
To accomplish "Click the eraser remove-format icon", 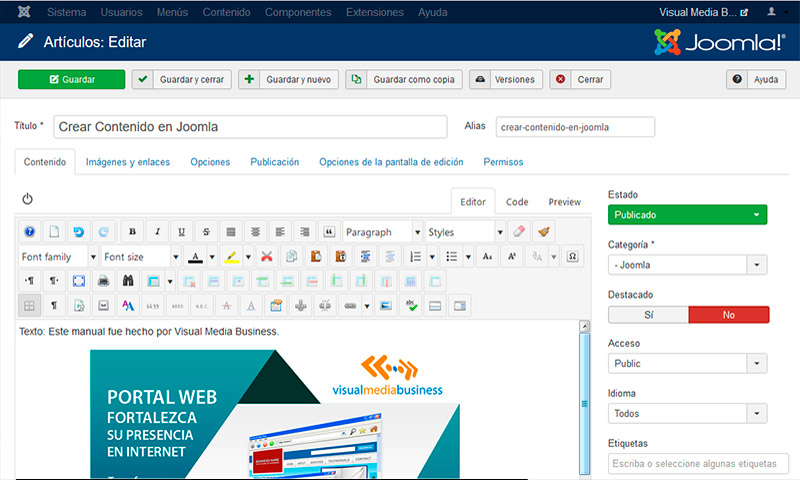I will tap(519, 232).
